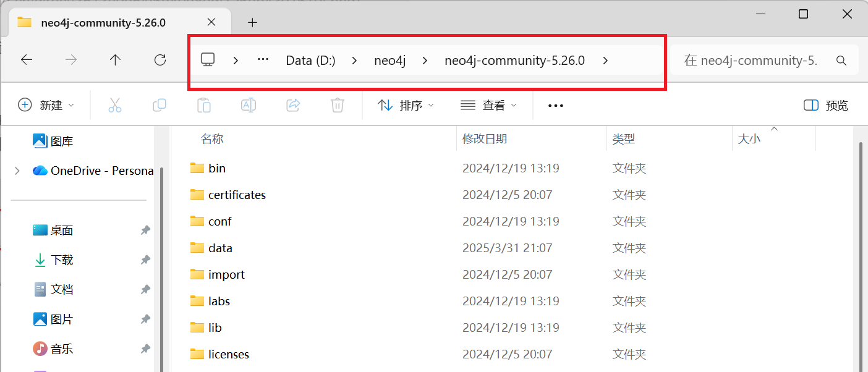Image resolution: width=868 pixels, height=372 pixels.
Task: Show hidden path segments via ellipsis
Action: coord(263,60)
